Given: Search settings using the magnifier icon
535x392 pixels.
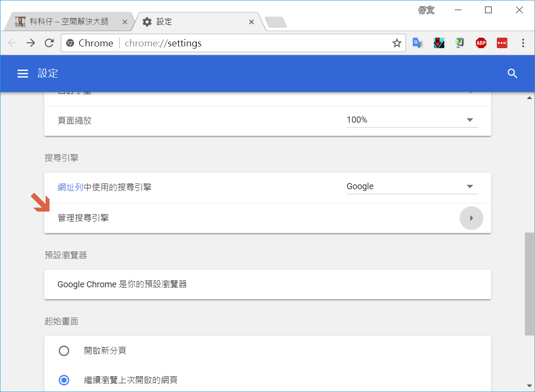Looking at the screenshot, I should point(512,74).
